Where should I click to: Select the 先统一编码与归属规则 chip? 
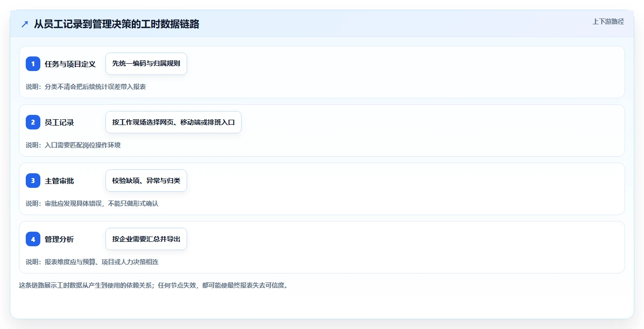click(x=146, y=64)
